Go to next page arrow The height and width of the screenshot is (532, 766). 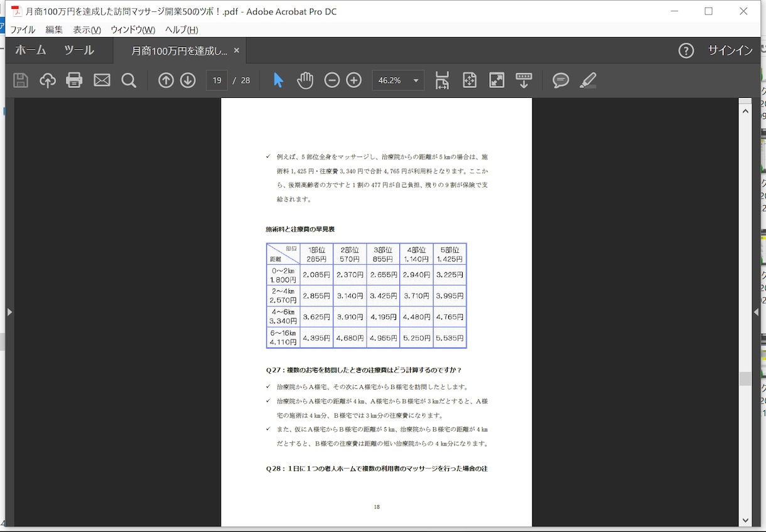[x=188, y=80]
